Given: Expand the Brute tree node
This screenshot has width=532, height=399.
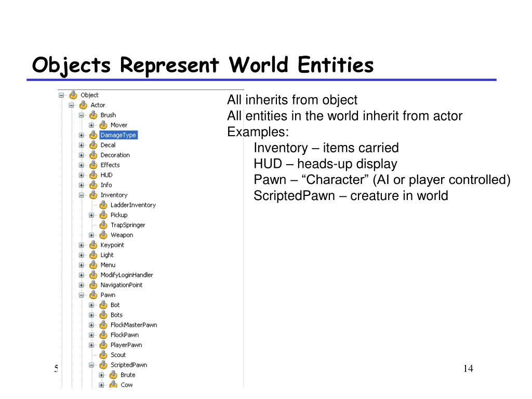Looking at the screenshot, I should point(101,375).
